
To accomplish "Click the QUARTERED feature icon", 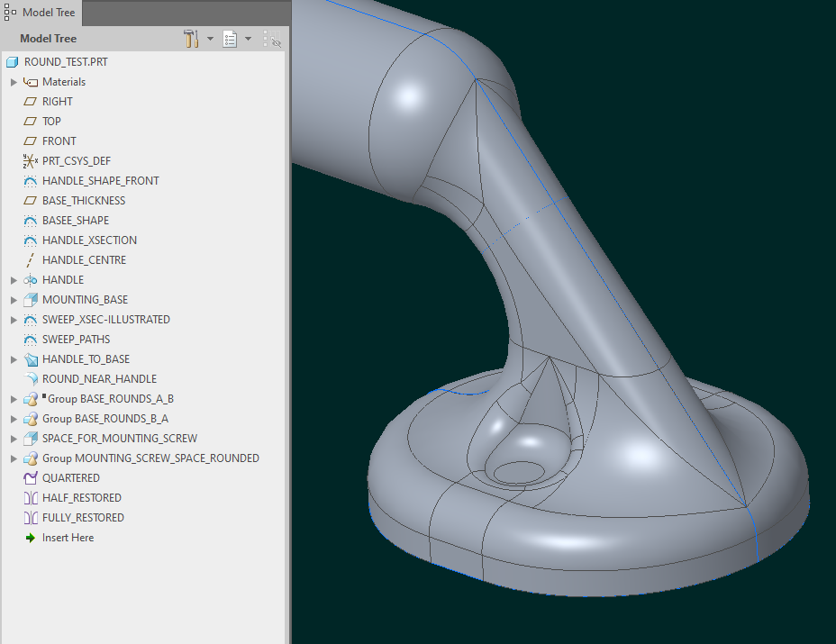I will coord(30,477).
